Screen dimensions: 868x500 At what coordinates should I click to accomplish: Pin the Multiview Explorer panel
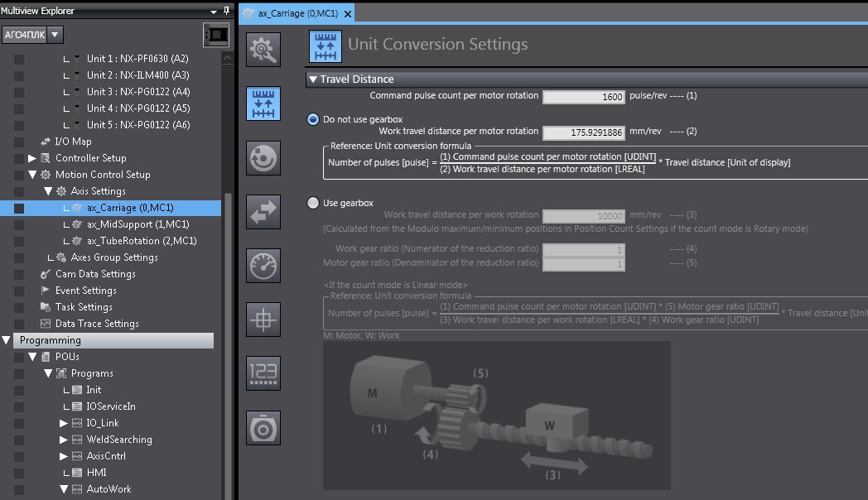[226, 11]
